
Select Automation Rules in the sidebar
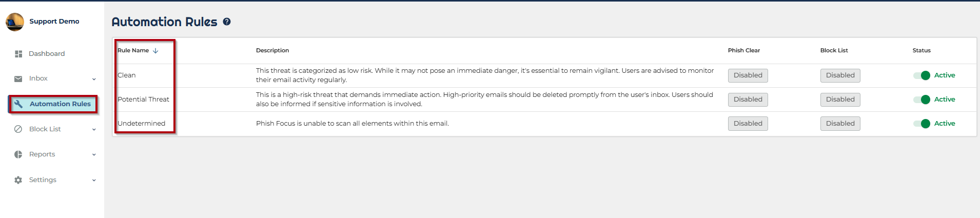pos(60,104)
